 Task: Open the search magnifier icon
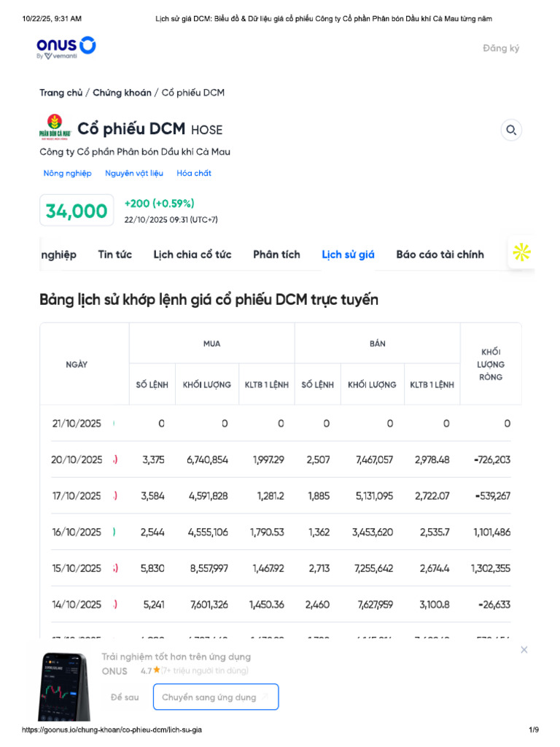coord(511,131)
